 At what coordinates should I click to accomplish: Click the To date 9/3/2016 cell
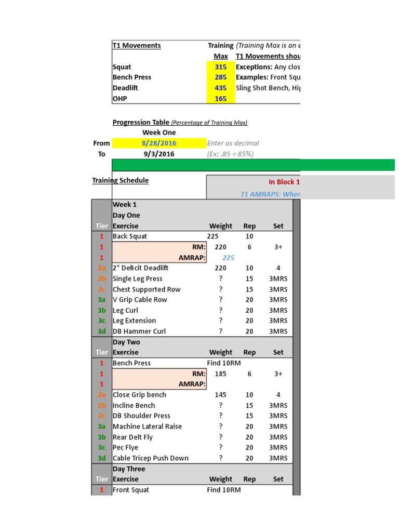(x=159, y=154)
